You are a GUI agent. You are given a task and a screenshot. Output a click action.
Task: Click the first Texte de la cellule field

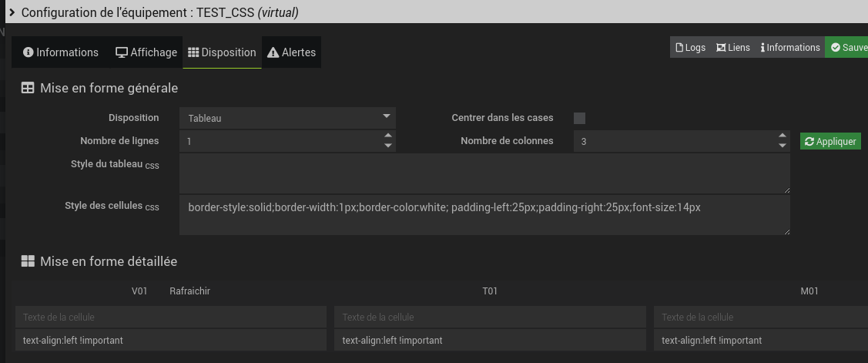click(x=171, y=317)
